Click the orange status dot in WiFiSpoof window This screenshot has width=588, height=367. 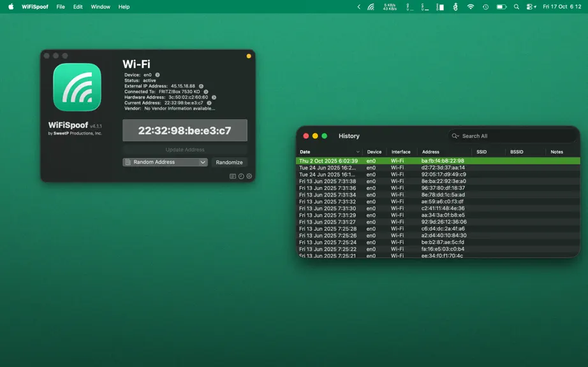tap(249, 56)
